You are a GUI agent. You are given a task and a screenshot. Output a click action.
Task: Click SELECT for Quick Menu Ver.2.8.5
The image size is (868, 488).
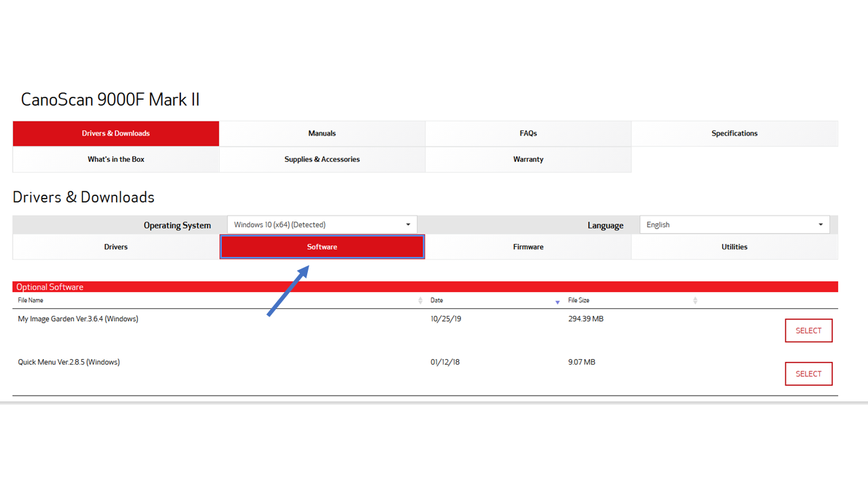pos(808,373)
